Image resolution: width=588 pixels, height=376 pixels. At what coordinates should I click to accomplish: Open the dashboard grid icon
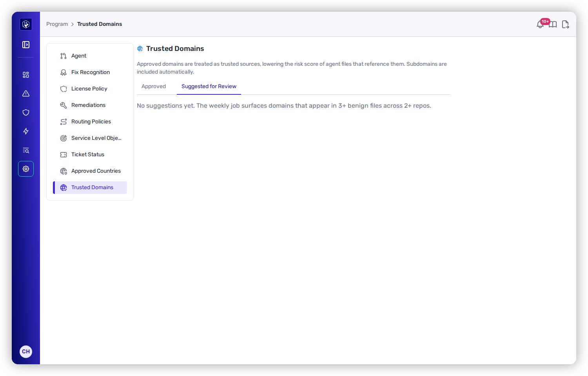[x=26, y=75]
